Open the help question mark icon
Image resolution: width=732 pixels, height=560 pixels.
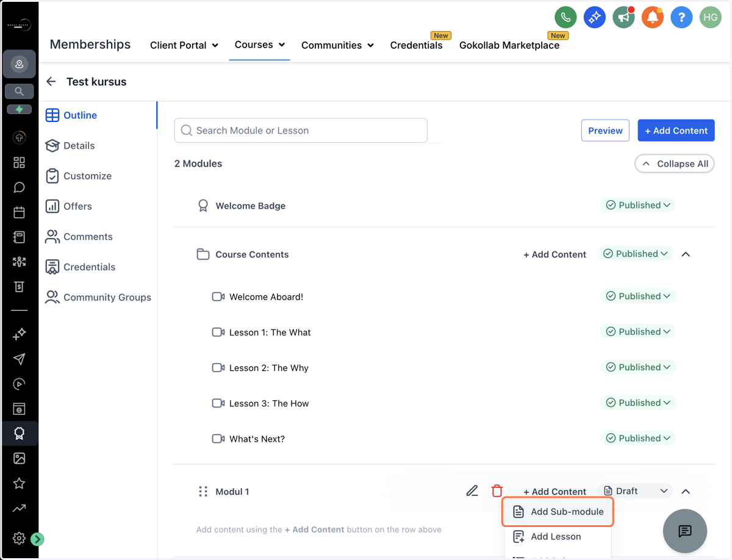(x=681, y=18)
